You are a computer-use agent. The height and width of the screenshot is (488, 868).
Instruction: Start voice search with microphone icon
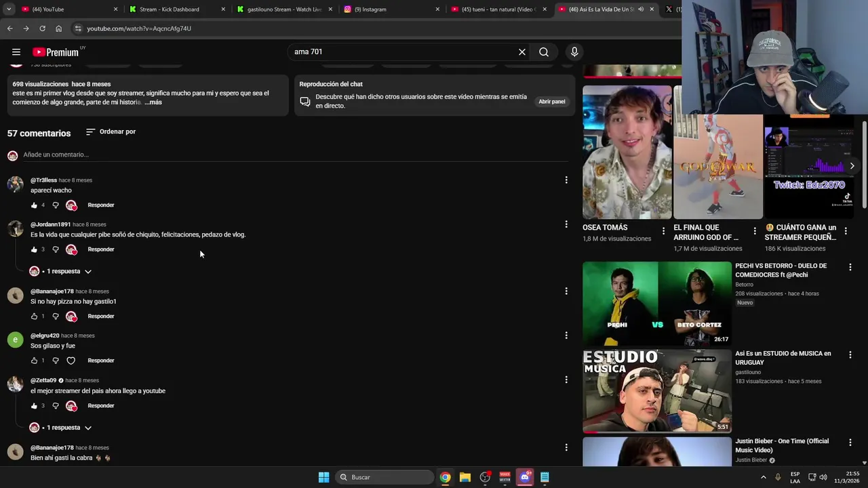(574, 52)
